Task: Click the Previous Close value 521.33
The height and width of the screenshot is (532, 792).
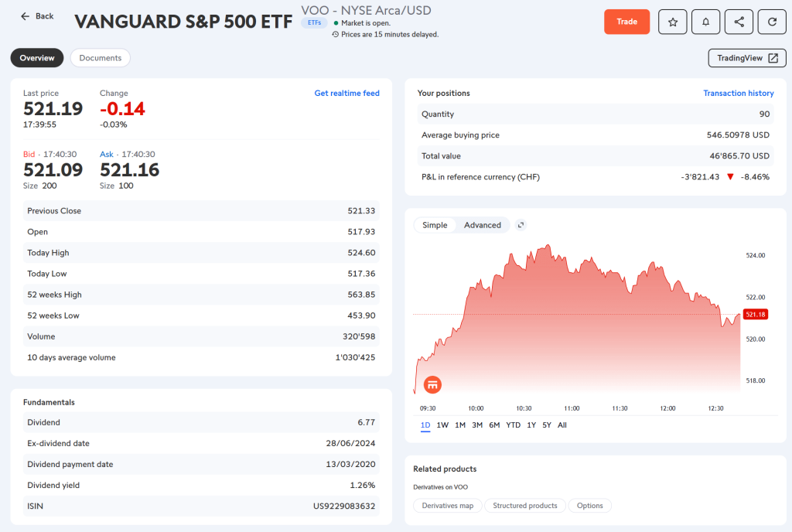Action: tap(361, 211)
